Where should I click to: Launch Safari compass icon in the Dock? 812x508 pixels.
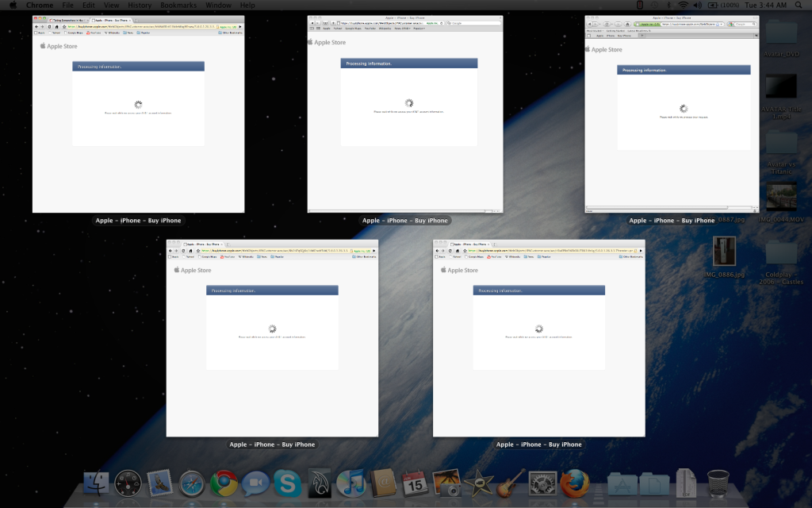192,483
